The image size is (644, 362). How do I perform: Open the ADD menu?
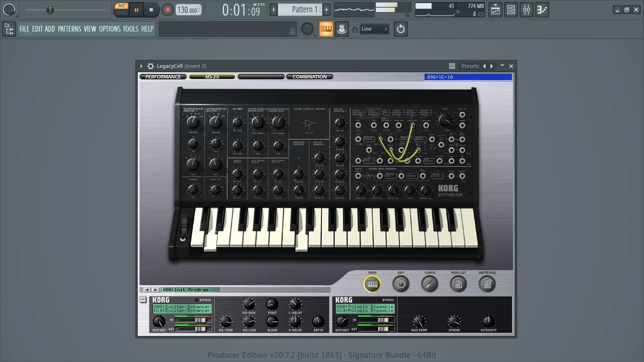(50, 29)
